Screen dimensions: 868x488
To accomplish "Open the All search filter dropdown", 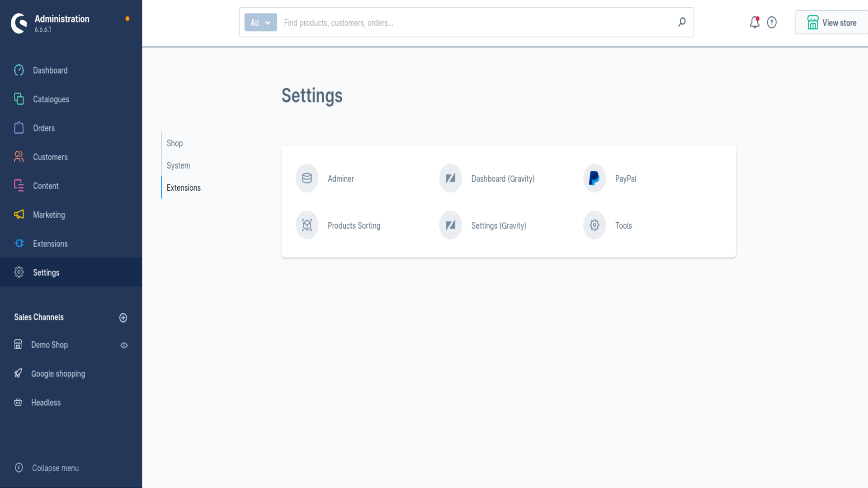I will tap(260, 23).
